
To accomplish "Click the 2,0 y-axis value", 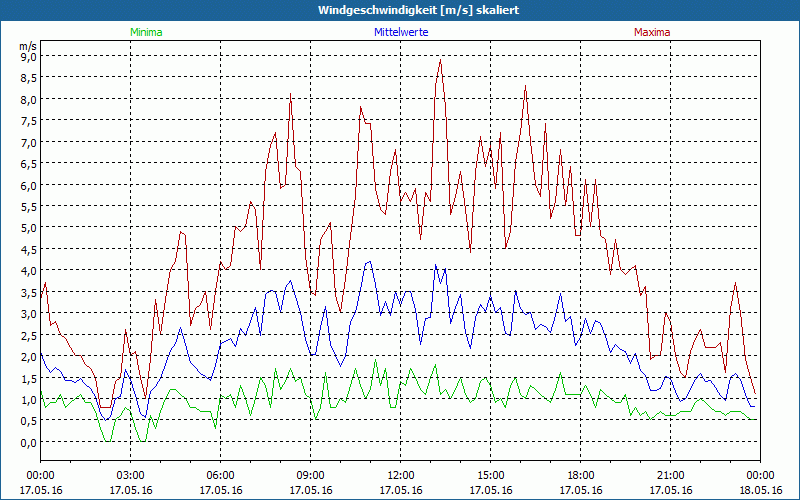I will point(29,357).
